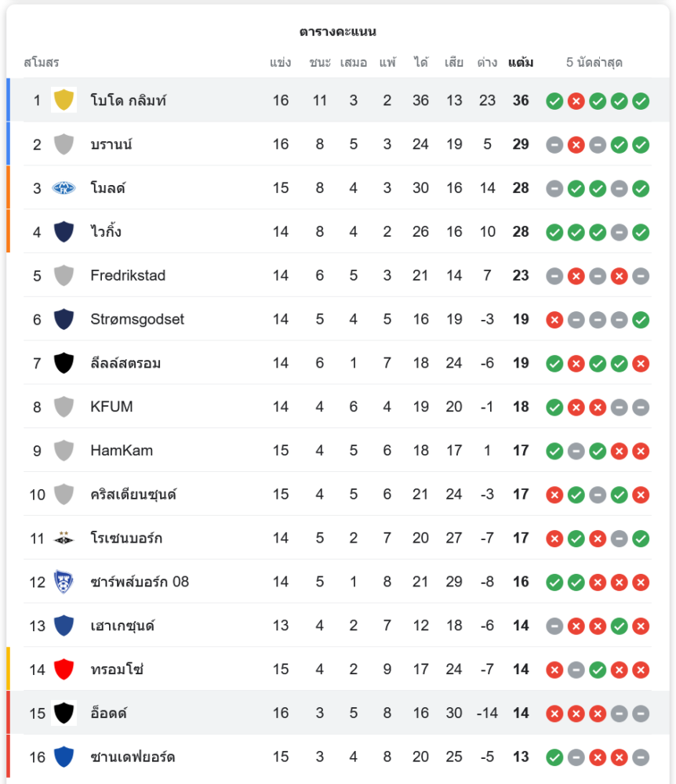This screenshot has height=784, width=676.
Task: Open the Strømsgodset team link
Action: (137, 319)
